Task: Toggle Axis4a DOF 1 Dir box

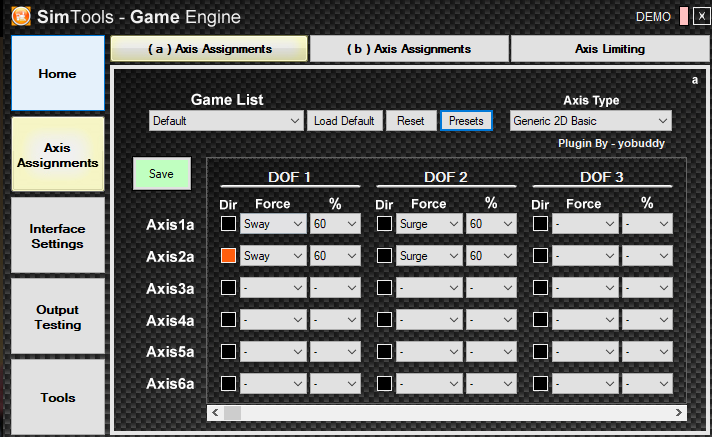Action: (x=228, y=319)
